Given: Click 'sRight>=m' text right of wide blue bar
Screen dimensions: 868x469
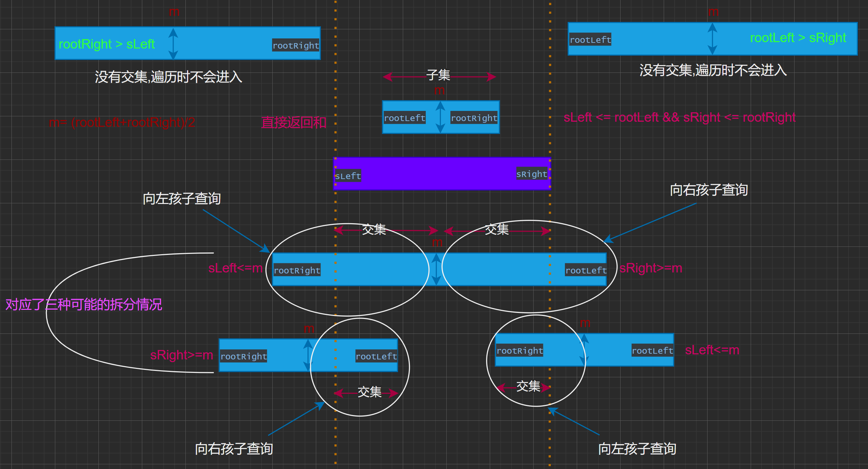Looking at the screenshot, I should point(651,268).
